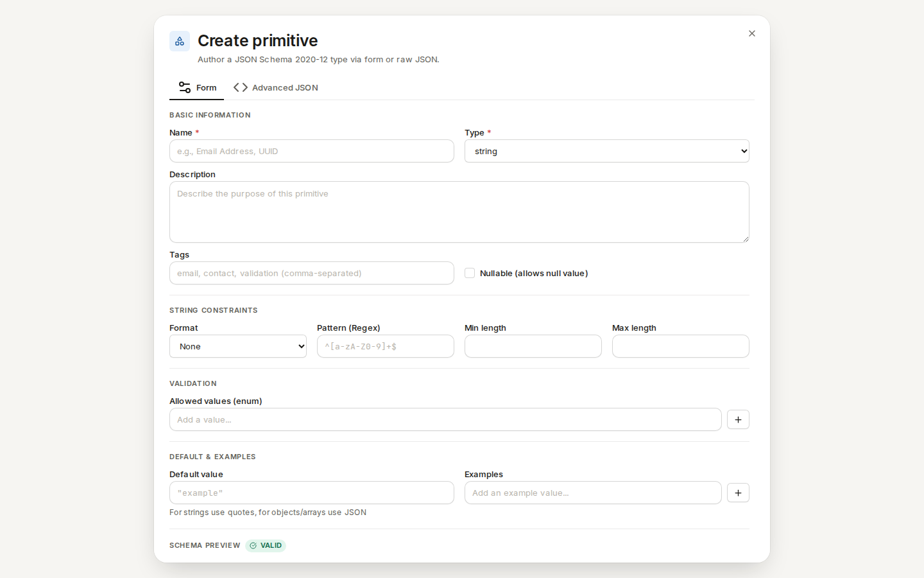Click the "VALIDATION" section heading

pyautogui.click(x=193, y=383)
